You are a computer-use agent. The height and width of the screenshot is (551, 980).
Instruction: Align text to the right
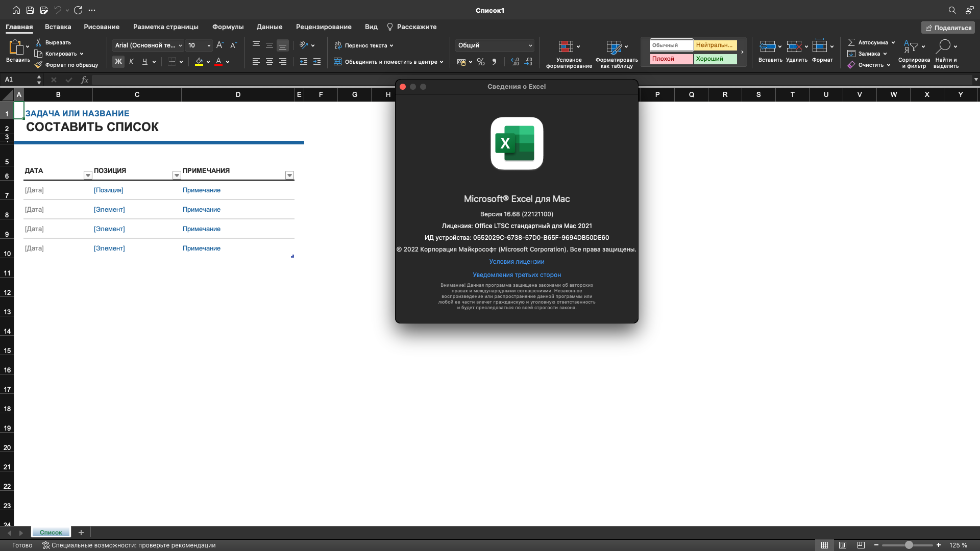click(x=283, y=62)
